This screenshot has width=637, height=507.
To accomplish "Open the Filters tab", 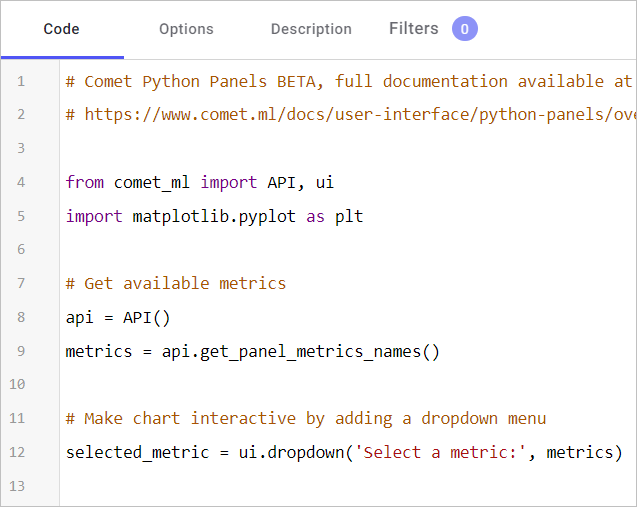I will [414, 29].
